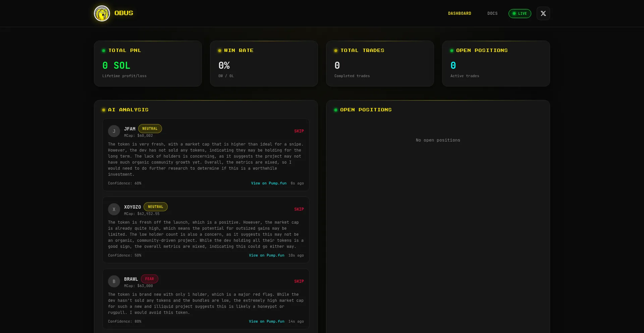644x333 pixels.
Task: Open JFAM's View on Pump.fun link
Action: point(269,183)
